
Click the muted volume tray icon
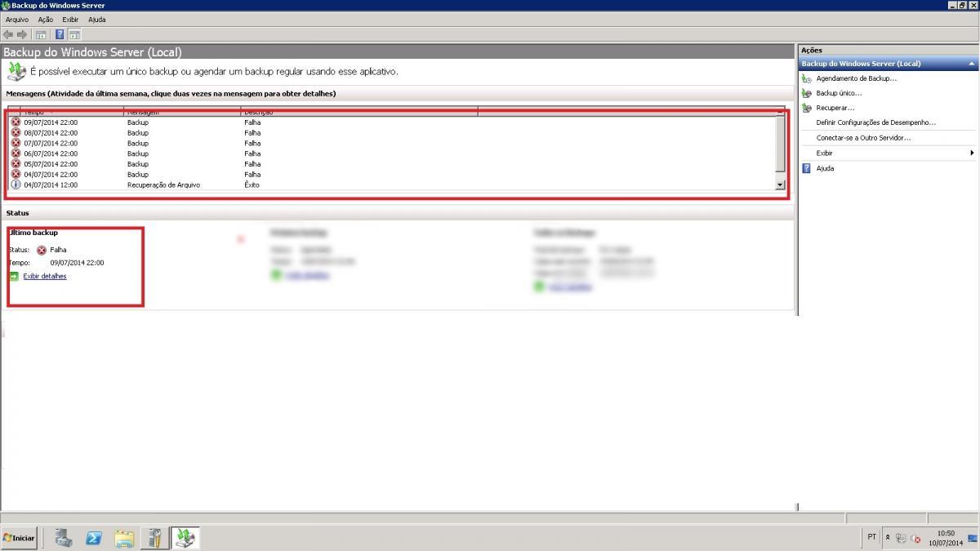(915, 538)
